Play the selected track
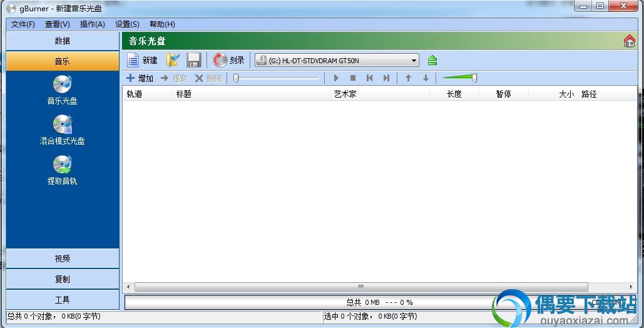 pyautogui.click(x=336, y=78)
